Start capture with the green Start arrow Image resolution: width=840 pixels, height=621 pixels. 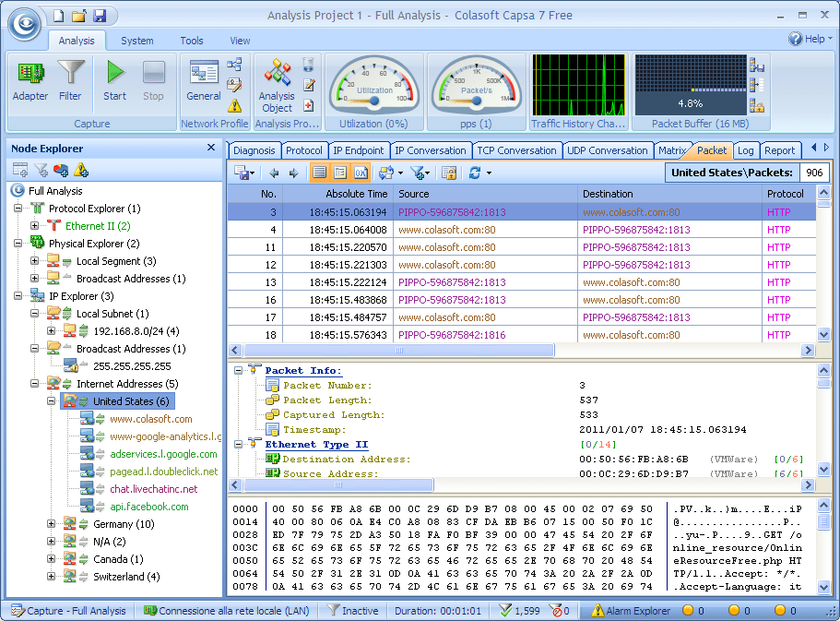click(115, 74)
